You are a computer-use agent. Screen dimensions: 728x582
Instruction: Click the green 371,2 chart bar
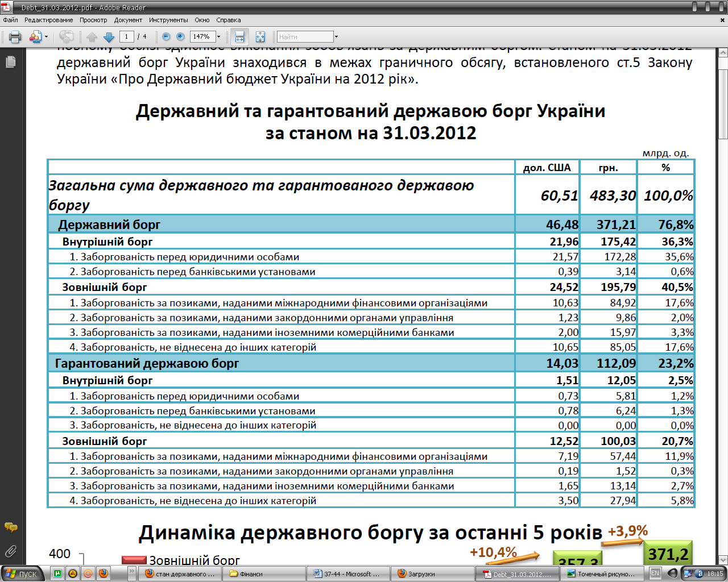pyautogui.click(x=668, y=552)
